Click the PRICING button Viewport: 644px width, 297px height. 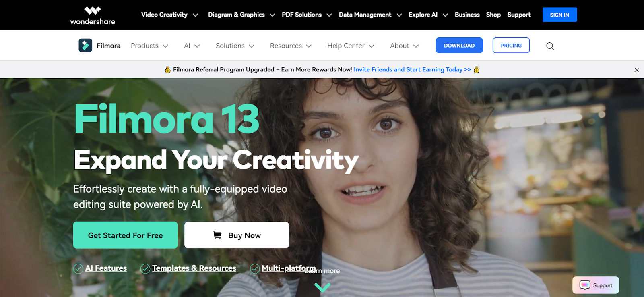(x=511, y=46)
